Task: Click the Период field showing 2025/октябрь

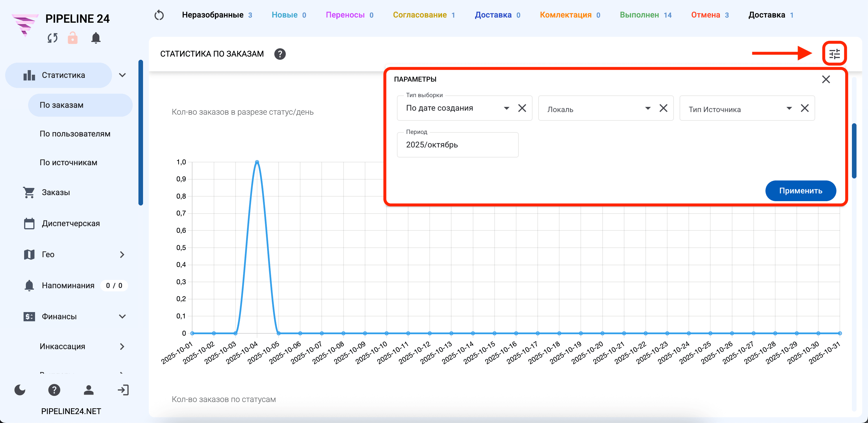Action: (x=458, y=145)
